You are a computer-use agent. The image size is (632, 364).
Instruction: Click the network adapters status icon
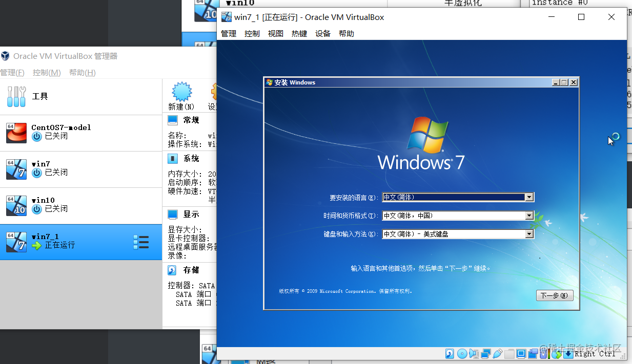(x=486, y=353)
